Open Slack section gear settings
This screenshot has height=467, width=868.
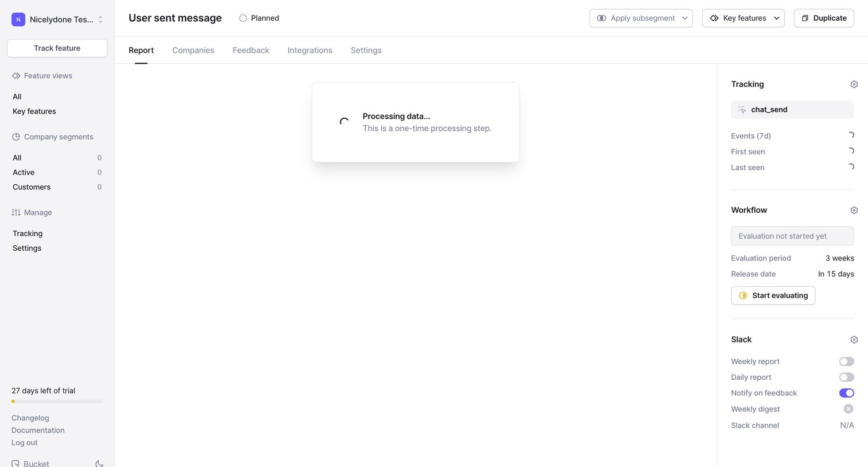coord(854,340)
